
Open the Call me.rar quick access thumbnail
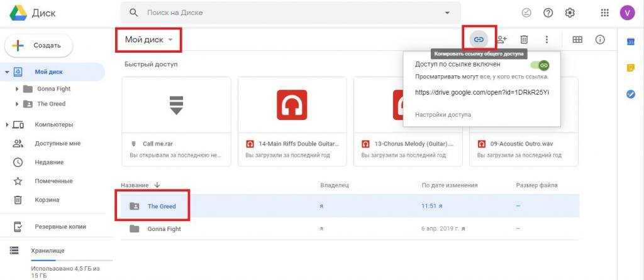point(176,105)
